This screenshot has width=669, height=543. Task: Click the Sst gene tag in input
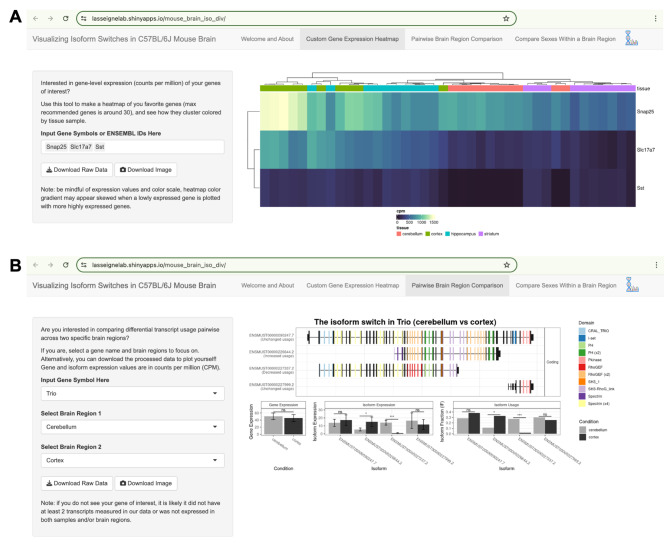[x=100, y=147]
